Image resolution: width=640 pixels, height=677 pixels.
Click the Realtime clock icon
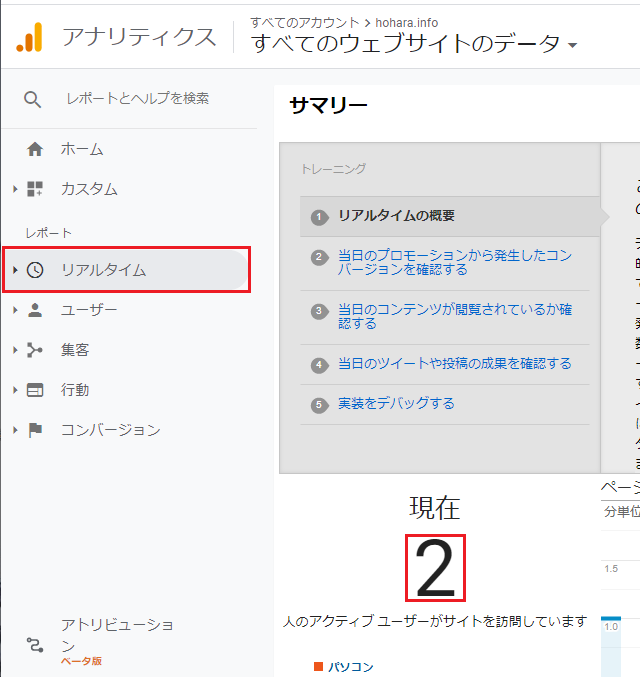click(x=35, y=270)
